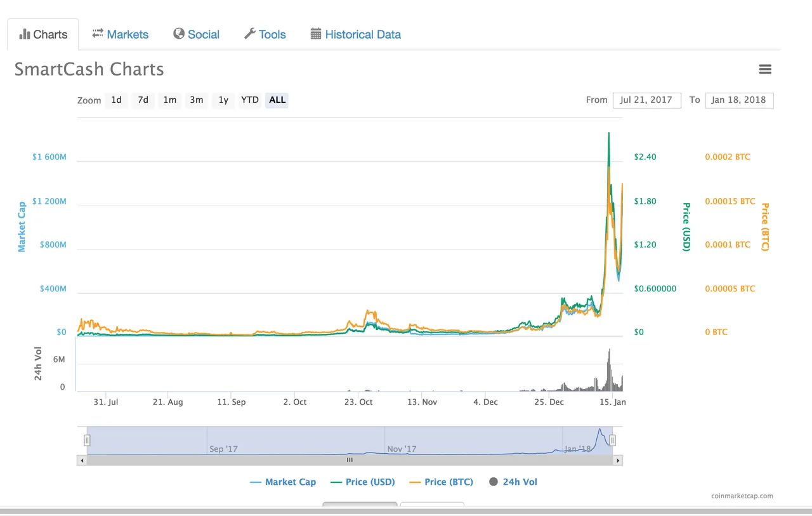
Task: Click the 0.0001 BTC axis label
Action: [x=728, y=244]
